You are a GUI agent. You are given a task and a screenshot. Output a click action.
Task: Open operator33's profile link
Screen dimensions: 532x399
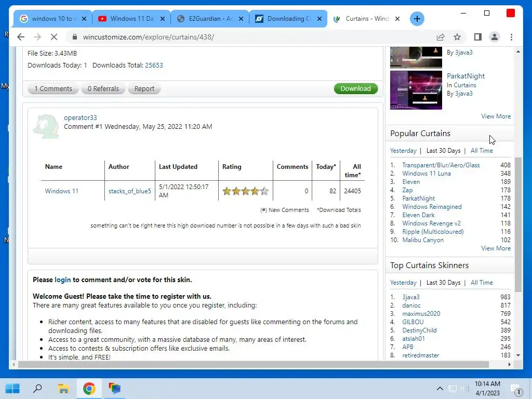pyautogui.click(x=81, y=118)
